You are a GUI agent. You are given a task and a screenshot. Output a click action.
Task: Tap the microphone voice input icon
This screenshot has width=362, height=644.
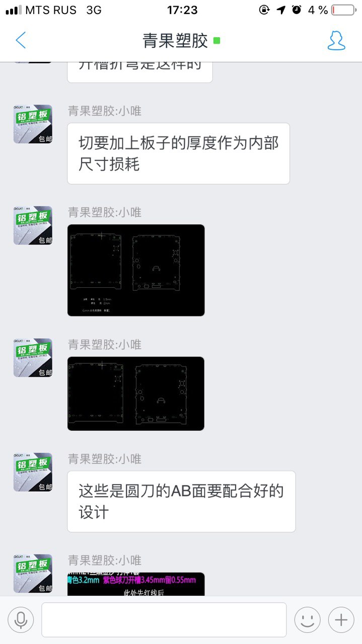(x=21, y=620)
